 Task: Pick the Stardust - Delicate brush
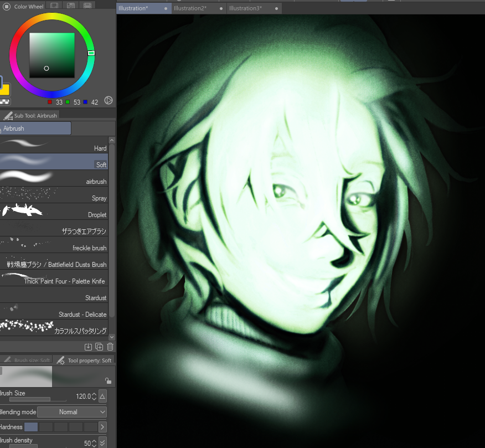pos(54,311)
